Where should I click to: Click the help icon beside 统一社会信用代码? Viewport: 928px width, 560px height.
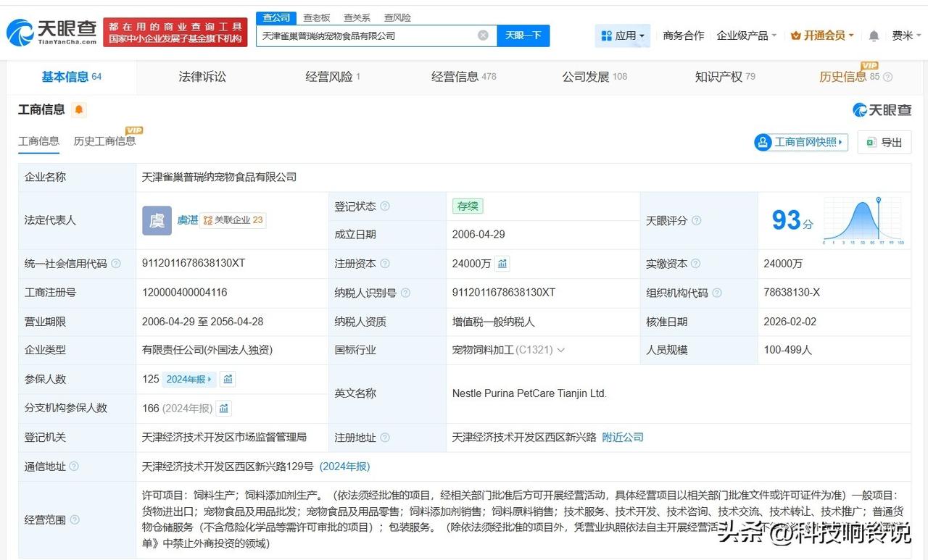point(116,264)
